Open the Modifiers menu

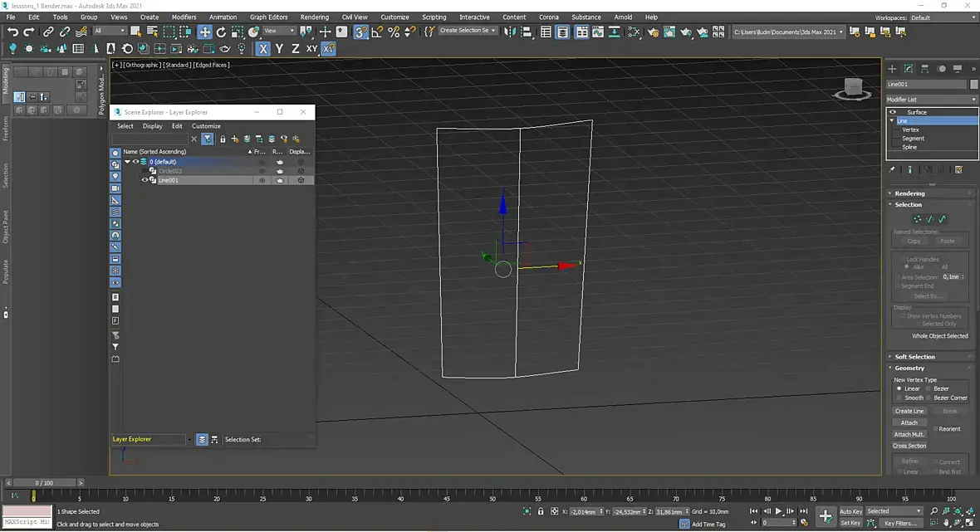(184, 17)
